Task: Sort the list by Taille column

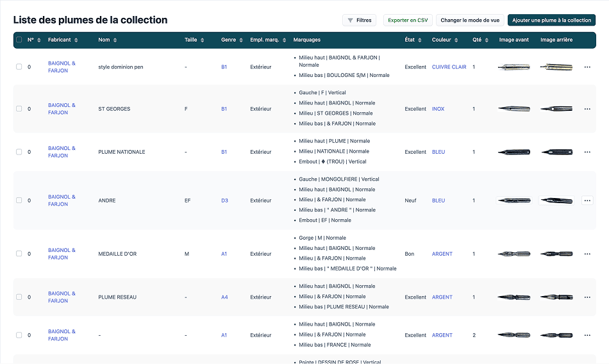Action: click(203, 40)
